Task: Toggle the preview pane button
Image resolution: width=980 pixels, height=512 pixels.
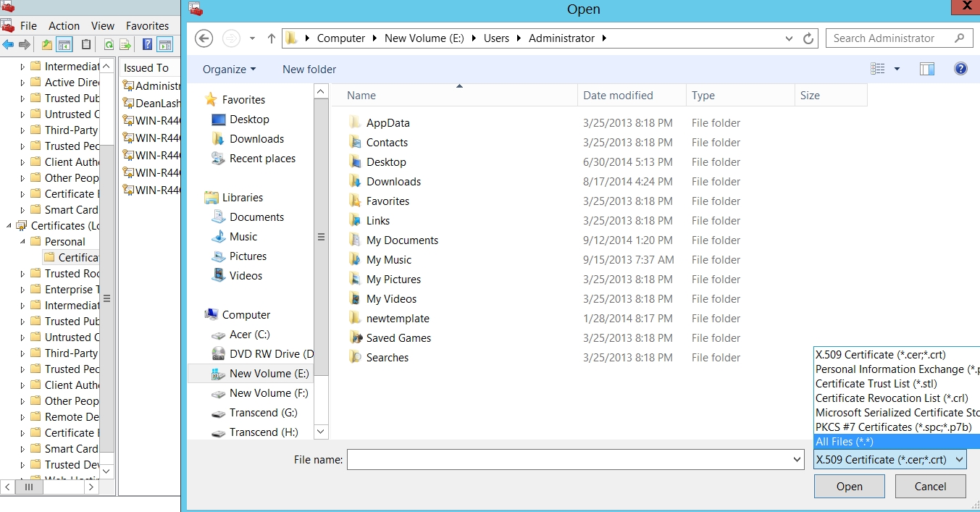Action: pyautogui.click(x=927, y=69)
